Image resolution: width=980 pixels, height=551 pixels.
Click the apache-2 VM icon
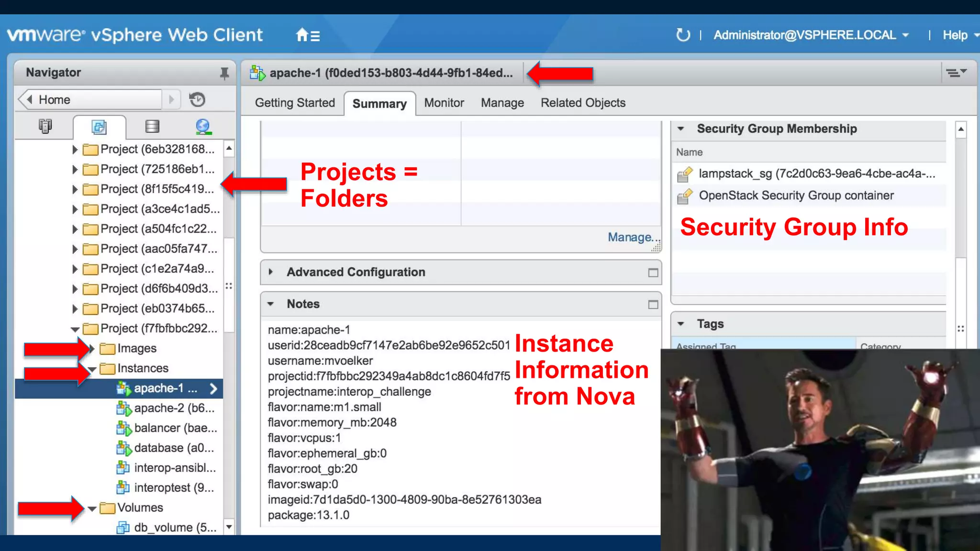click(124, 408)
